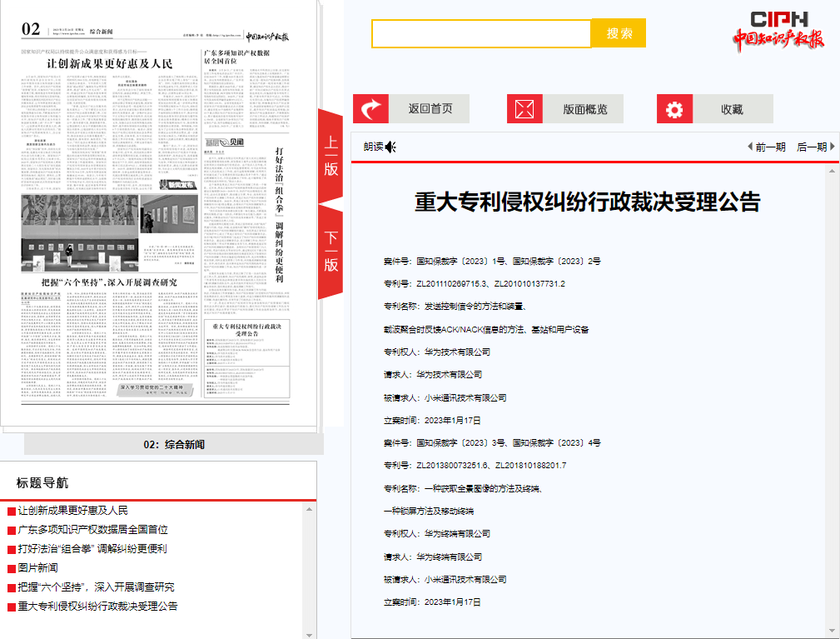Click the yellow 搜索 search button
The width and height of the screenshot is (840, 639).
click(619, 33)
